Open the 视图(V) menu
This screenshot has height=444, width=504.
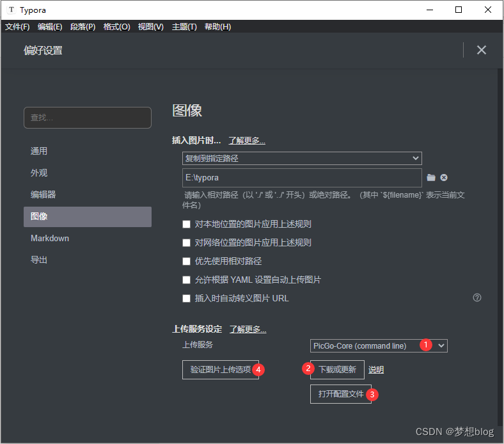pyautogui.click(x=151, y=27)
